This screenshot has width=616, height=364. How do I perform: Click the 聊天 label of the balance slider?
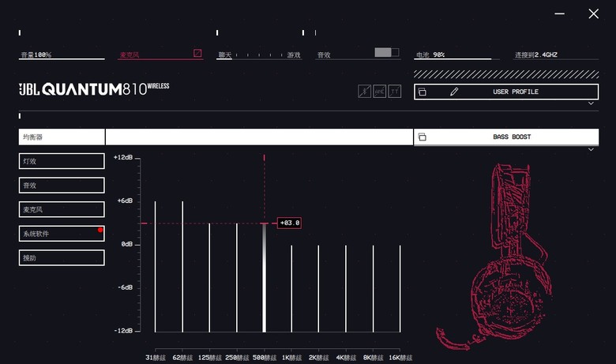[x=225, y=55]
